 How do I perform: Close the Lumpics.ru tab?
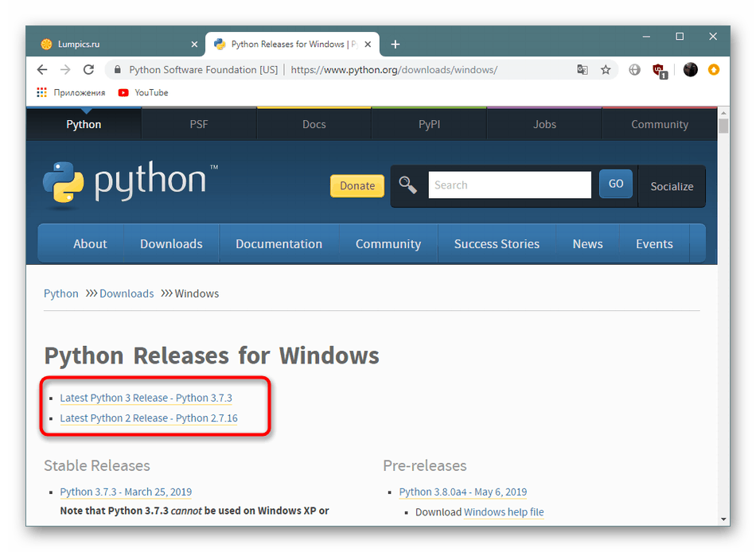194,45
